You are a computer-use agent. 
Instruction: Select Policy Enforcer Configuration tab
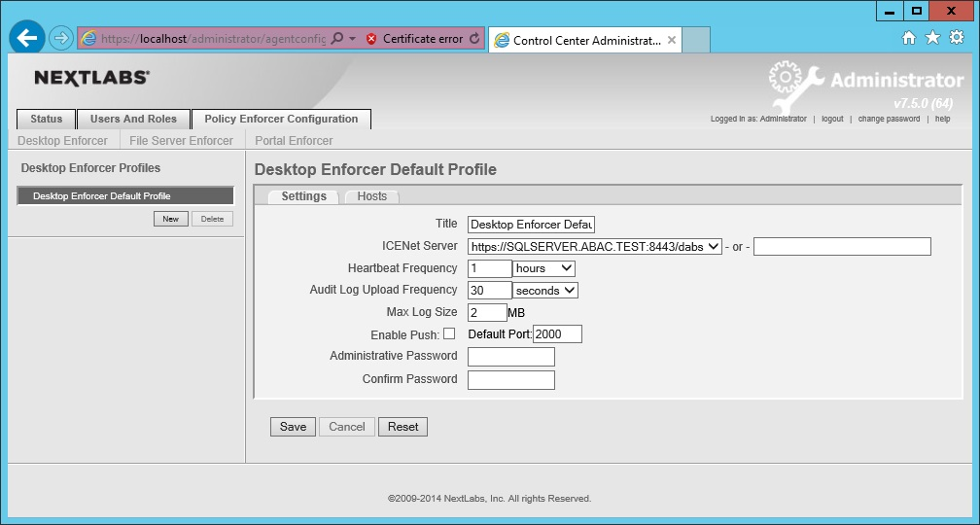coord(281,119)
